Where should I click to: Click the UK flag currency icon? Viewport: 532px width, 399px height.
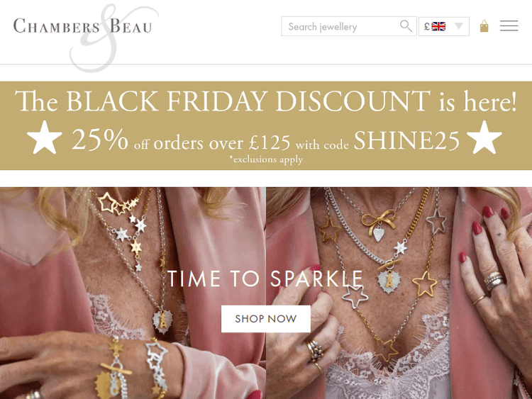tap(438, 26)
